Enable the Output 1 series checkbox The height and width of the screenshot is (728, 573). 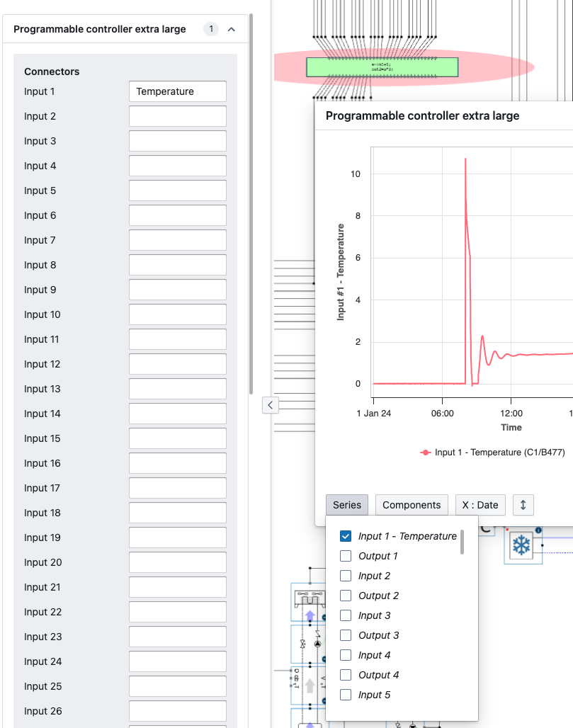[x=346, y=556]
